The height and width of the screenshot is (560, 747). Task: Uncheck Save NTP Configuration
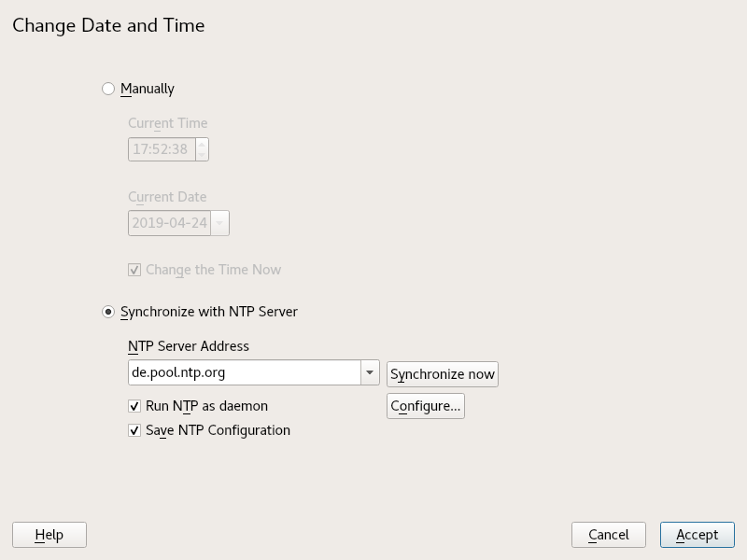(x=134, y=430)
